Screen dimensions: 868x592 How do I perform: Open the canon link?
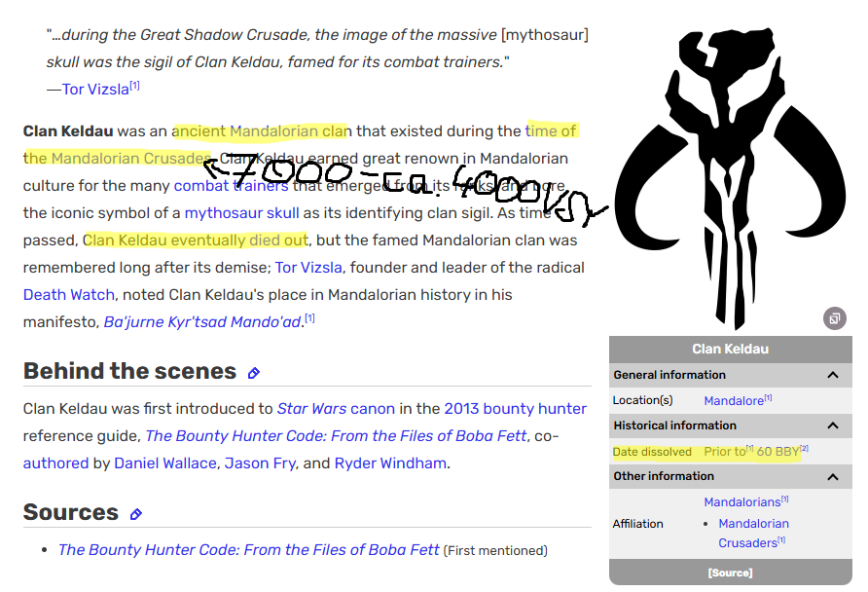pos(373,409)
